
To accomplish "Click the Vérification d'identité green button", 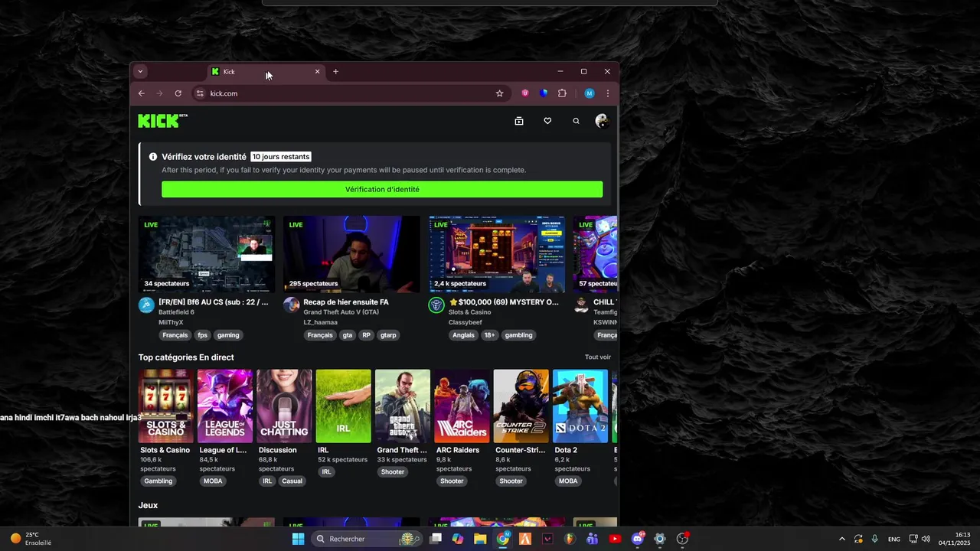I will 382,189.
